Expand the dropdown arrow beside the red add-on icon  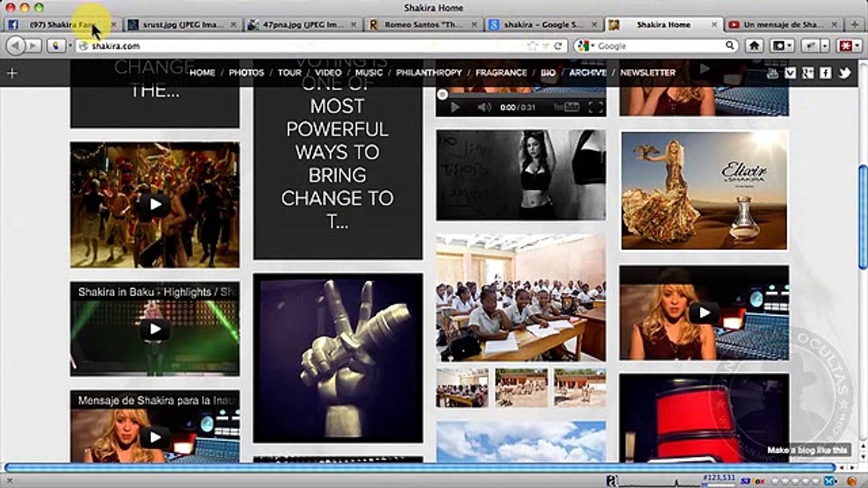tap(858, 45)
